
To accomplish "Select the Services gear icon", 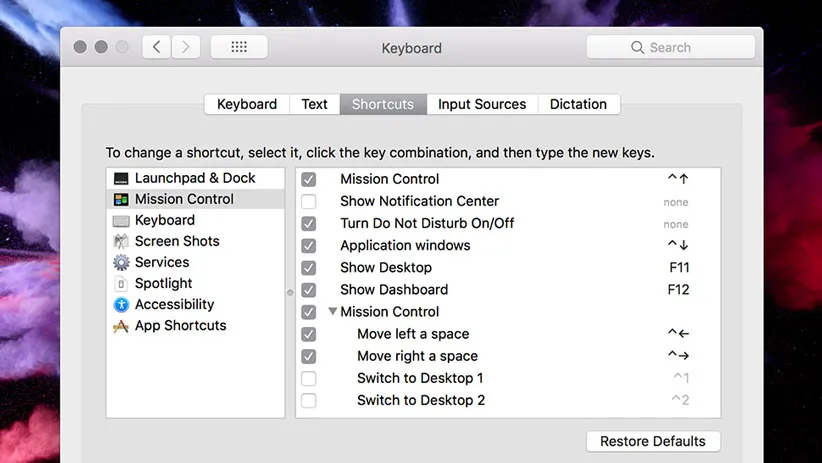I will click(121, 262).
